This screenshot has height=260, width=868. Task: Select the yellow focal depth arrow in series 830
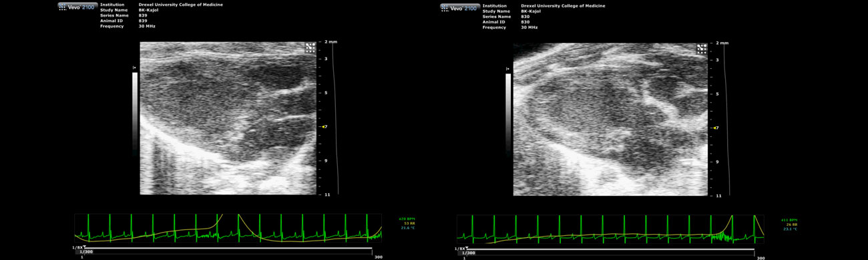tap(715, 128)
